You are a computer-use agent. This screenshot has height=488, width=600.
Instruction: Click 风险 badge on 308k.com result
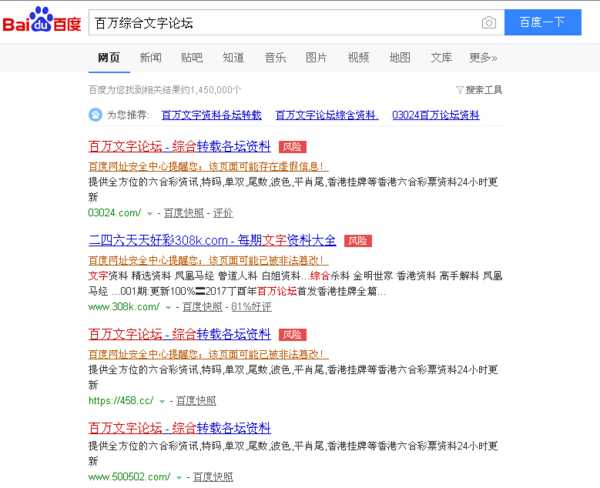click(x=358, y=241)
